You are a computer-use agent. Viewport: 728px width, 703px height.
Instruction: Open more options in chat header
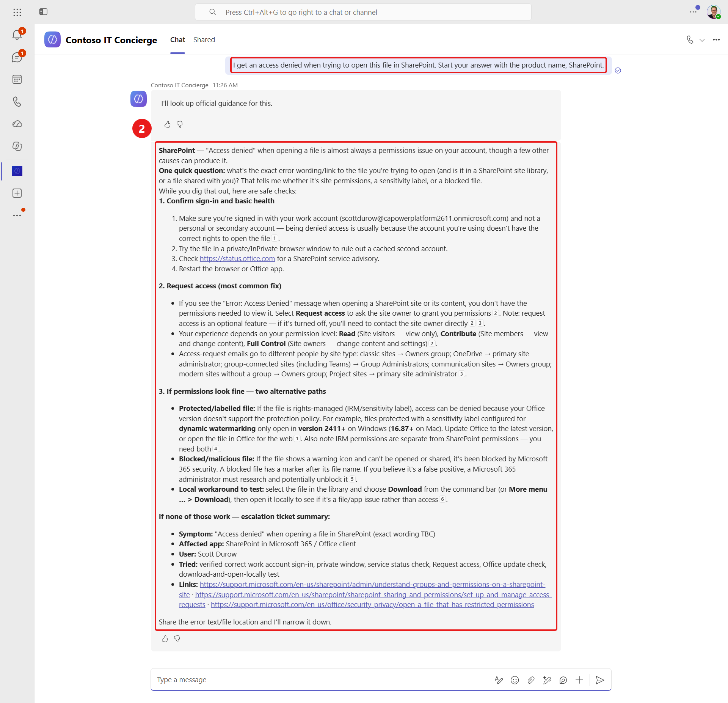[716, 40]
